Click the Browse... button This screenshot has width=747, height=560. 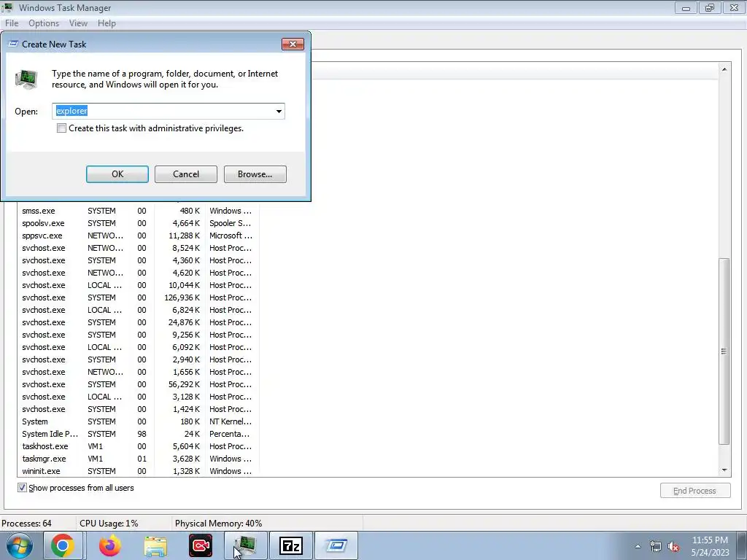[x=255, y=174]
